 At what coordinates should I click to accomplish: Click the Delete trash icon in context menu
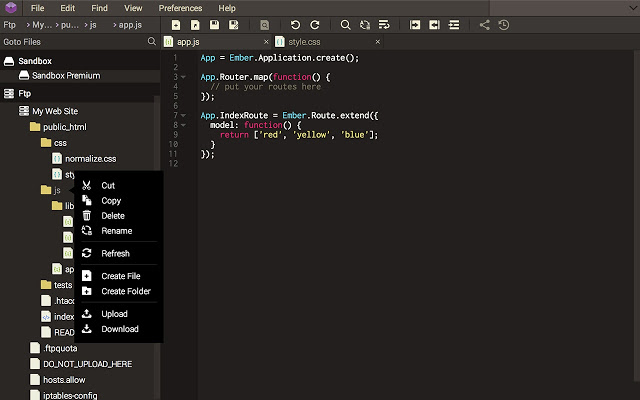click(87, 216)
